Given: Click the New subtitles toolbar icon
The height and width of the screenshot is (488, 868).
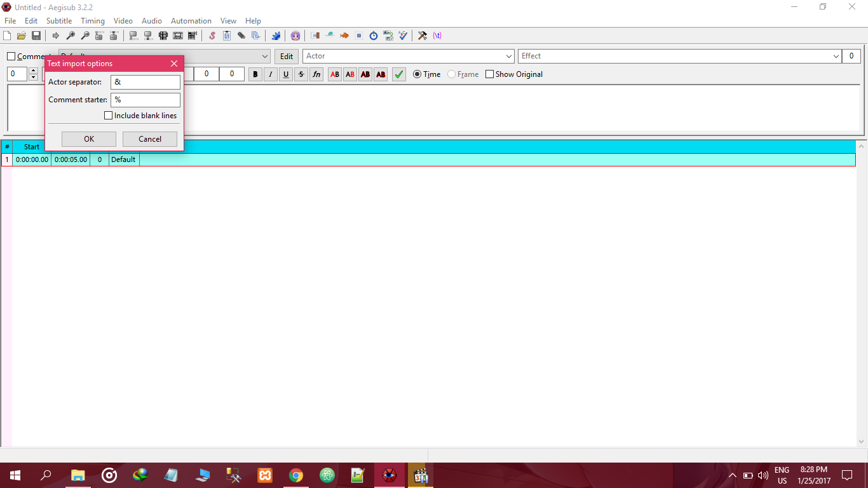Looking at the screenshot, I should point(7,36).
